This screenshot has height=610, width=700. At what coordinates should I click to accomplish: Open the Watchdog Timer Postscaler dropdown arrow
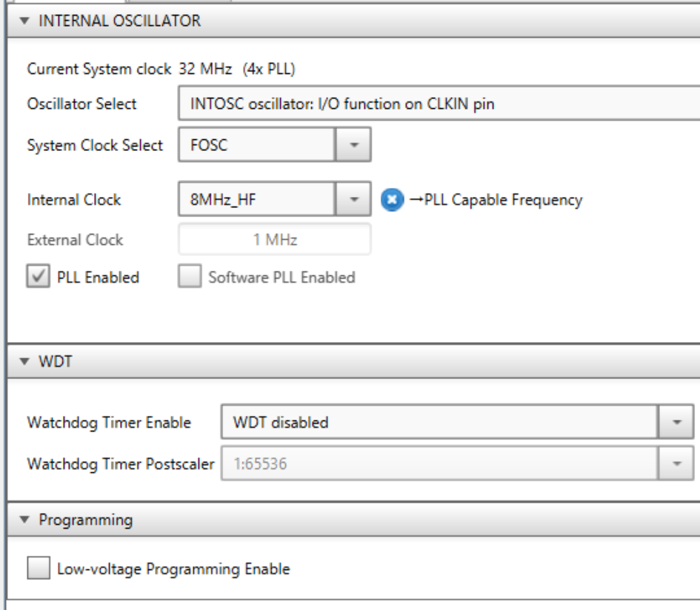676,463
